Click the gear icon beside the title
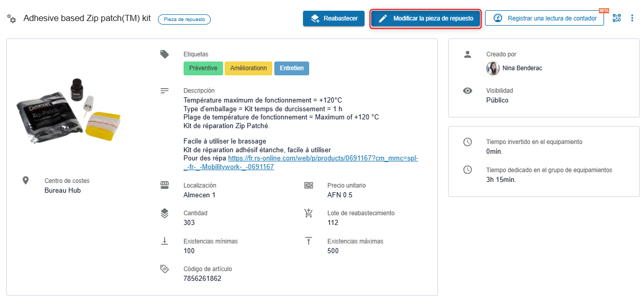 (x=11, y=19)
